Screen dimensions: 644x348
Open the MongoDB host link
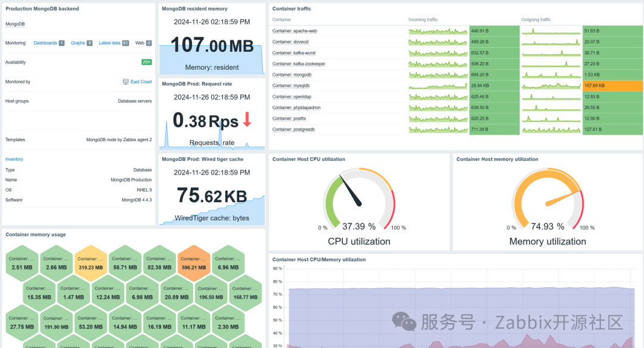click(15, 24)
